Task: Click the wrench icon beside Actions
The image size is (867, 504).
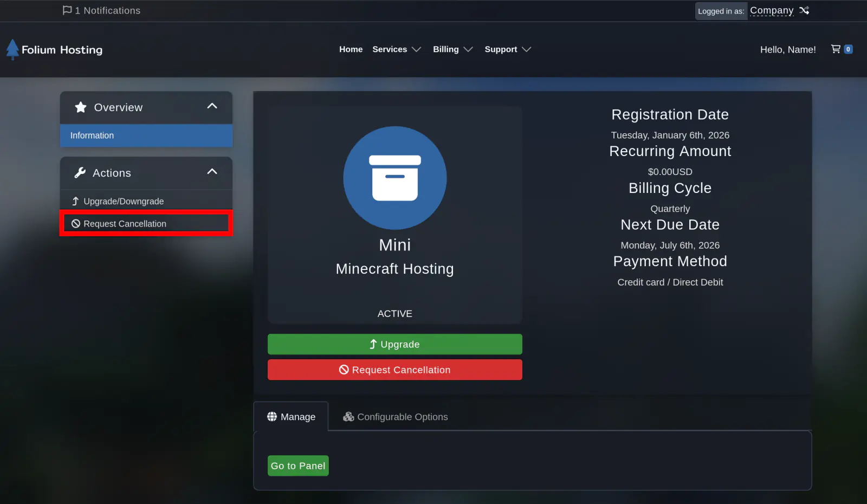Action: click(80, 173)
